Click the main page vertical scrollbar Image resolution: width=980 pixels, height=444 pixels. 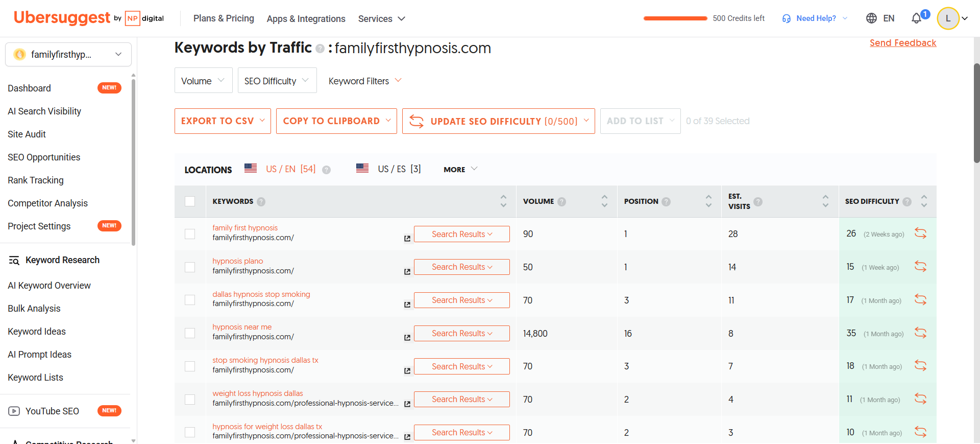pyautogui.click(x=976, y=113)
